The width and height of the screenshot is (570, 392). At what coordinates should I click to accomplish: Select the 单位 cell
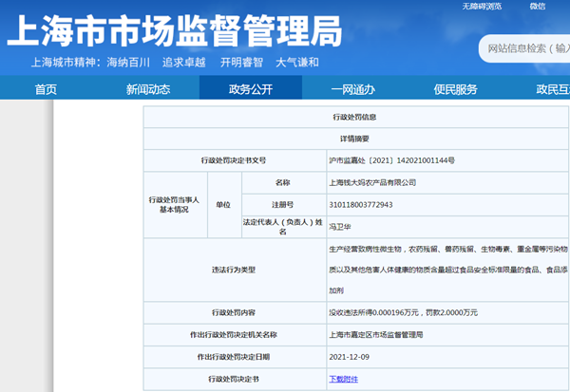coord(223,204)
